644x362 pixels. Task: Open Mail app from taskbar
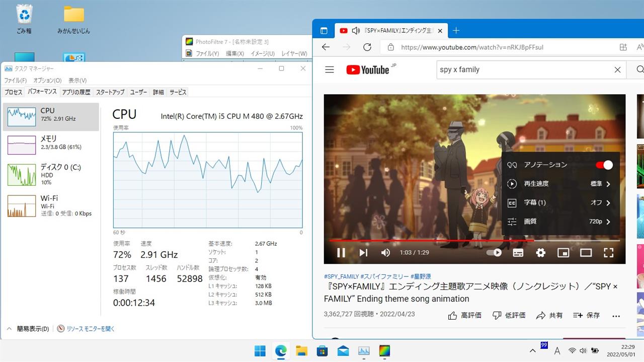pos(343,350)
